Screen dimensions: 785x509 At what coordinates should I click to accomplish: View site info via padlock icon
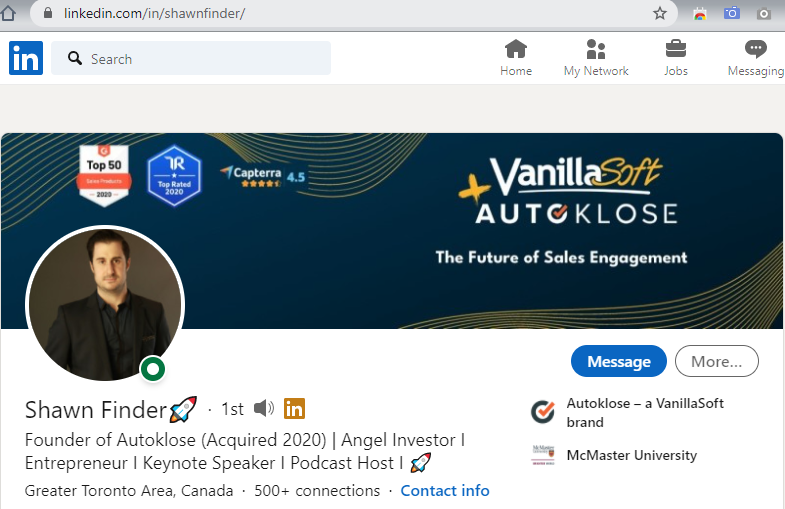click(48, 13)
